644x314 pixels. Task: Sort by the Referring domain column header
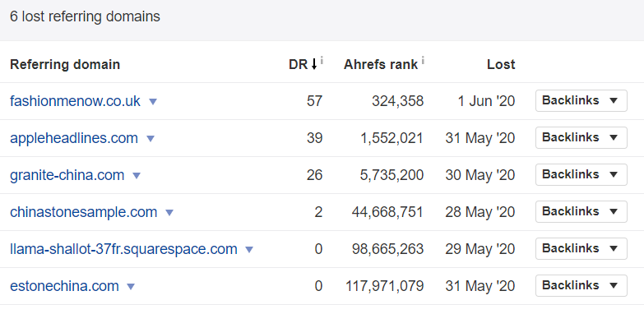[x=65, y=64]
